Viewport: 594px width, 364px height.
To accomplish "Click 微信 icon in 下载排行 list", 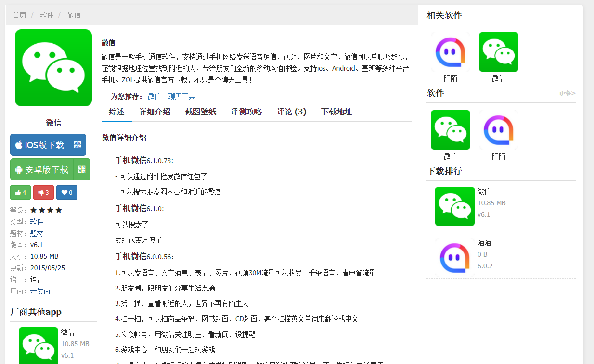I will click(455, 206).
